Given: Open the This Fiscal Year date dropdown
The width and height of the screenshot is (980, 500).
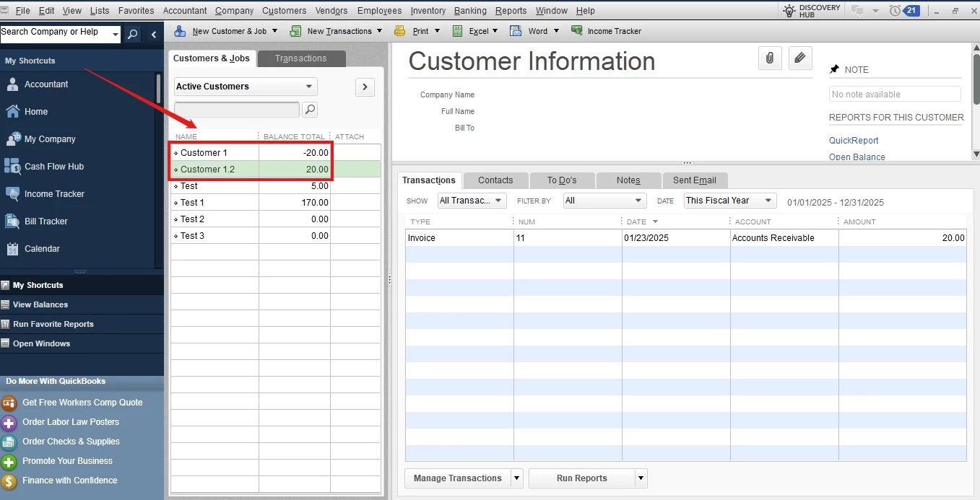Looking at the screenshot, I should [729, 201].
